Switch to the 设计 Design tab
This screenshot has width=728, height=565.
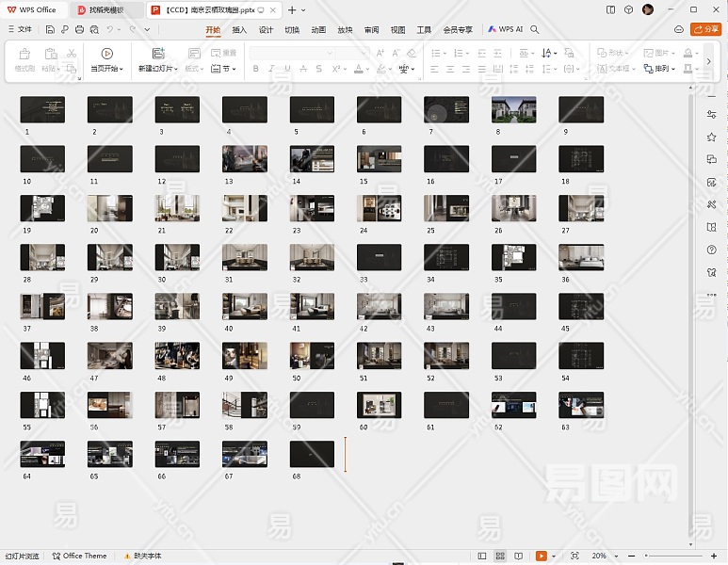(266, 29)
